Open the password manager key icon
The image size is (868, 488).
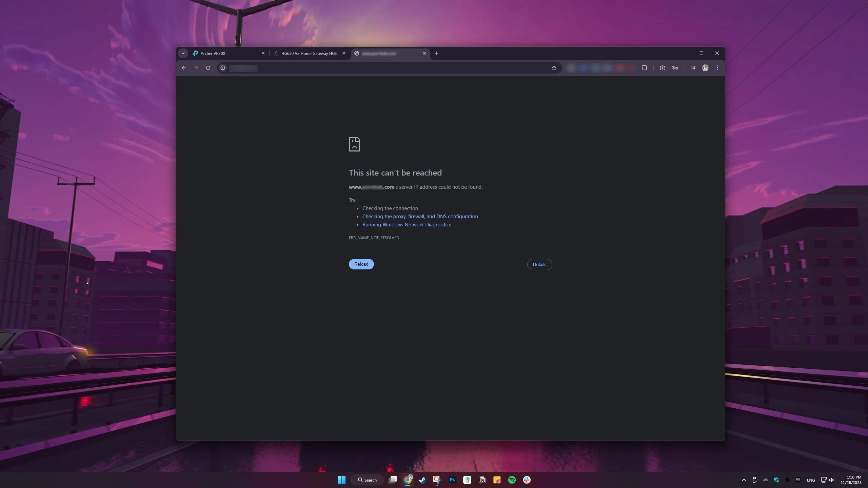(675, 68)
